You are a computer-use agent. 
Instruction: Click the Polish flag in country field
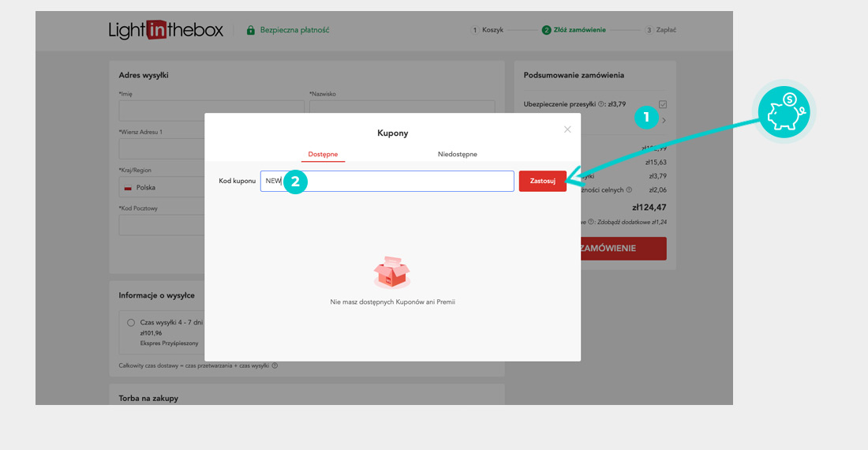pyautogui.click(x=128, y=188)
